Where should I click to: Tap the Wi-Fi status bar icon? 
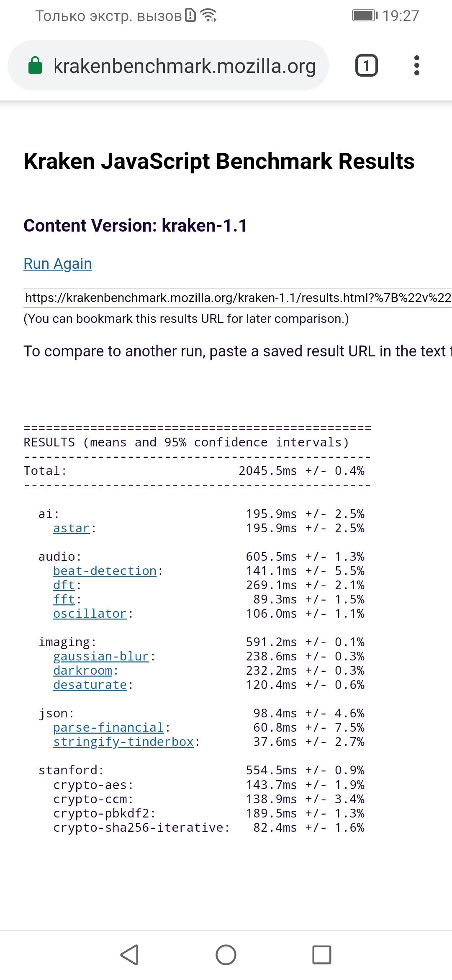208,15
